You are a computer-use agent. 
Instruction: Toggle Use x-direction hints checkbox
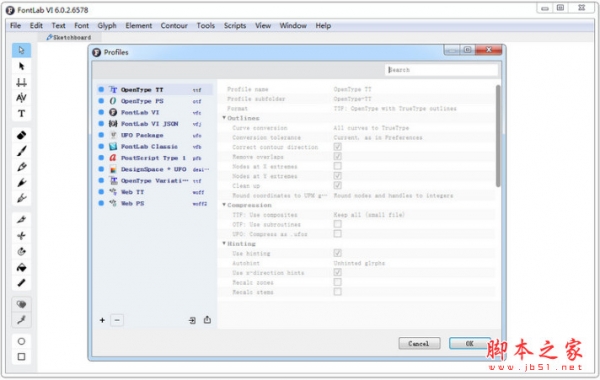338,272
